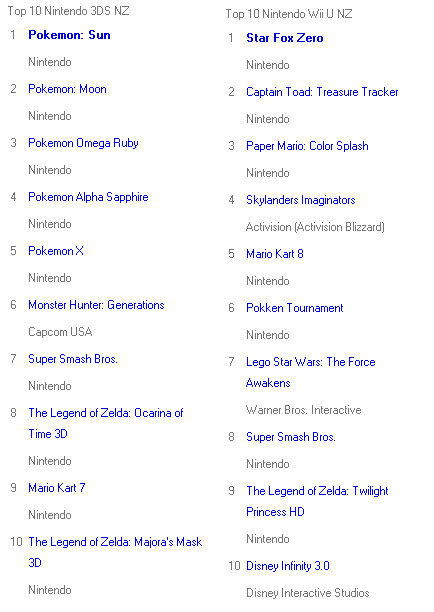This screenshot has width=434, height=612.
Task: Open Zelda: Ocarina of Time 3D
Action: point(105,423)
